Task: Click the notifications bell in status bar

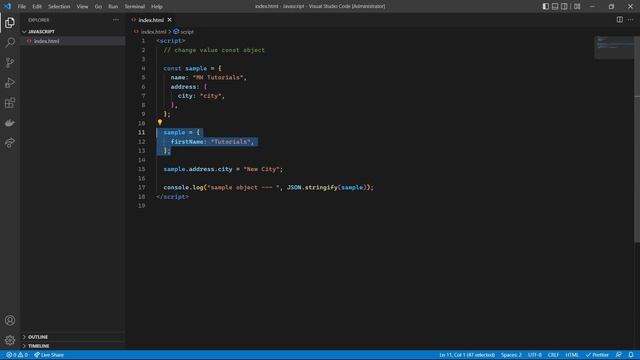Action: pyautogui.click(x=631, y=355)
